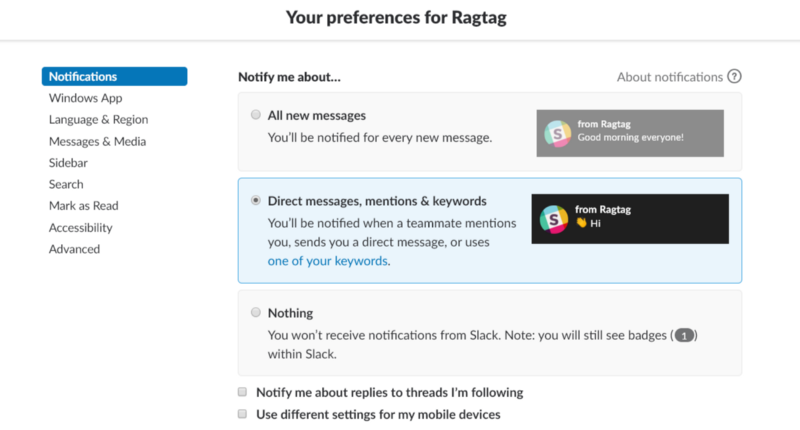Open the Search preferences section
800x430 pixels.
66,184
